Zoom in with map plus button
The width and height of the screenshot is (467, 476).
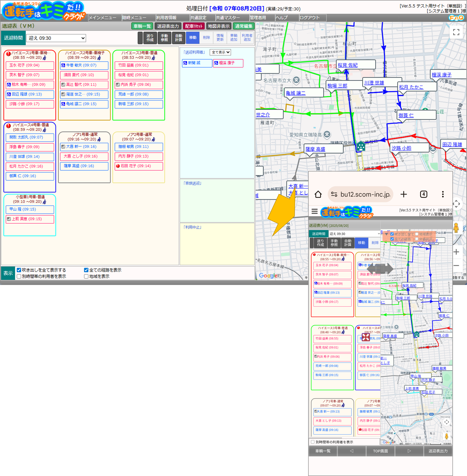(x=456, y=252)
